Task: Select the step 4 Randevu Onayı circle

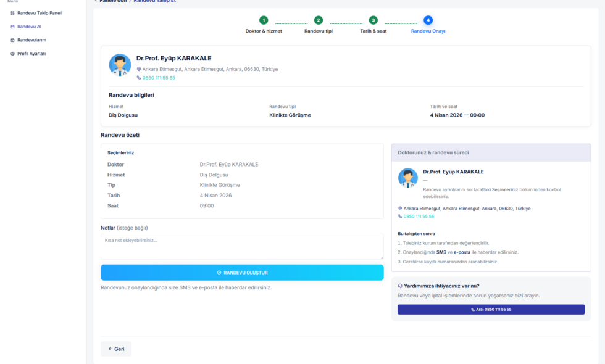Action: pos(428,20)
